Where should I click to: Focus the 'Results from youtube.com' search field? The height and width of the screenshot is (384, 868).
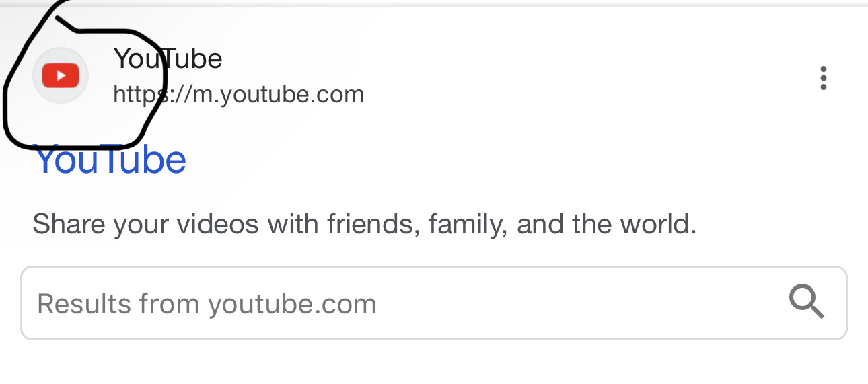click(404, 303)
